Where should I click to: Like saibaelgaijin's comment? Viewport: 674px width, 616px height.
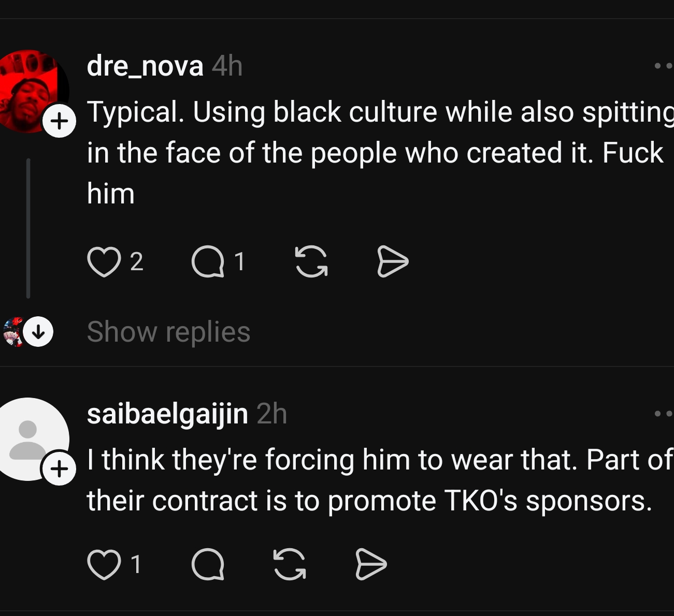(104, 564)
